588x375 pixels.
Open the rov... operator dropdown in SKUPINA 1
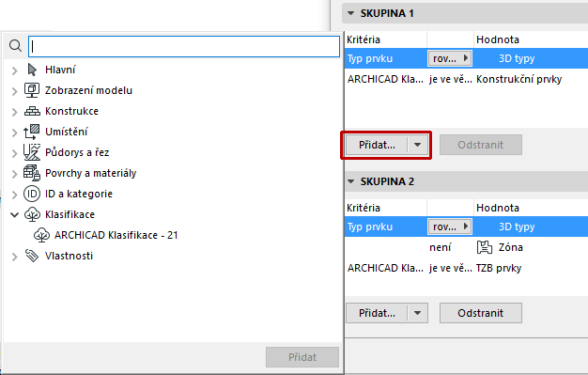[450, 58]
